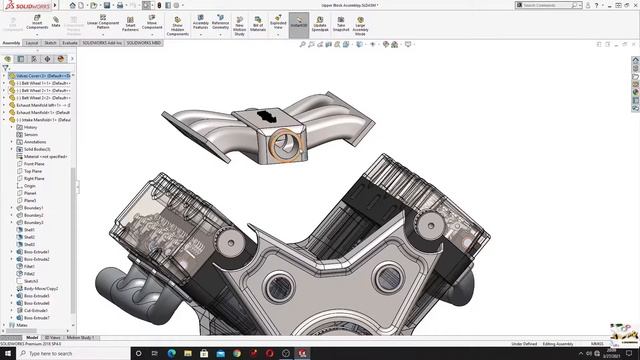Expand the Exhaust Manifold left component

pyautogui.click(x=4, y=105)
